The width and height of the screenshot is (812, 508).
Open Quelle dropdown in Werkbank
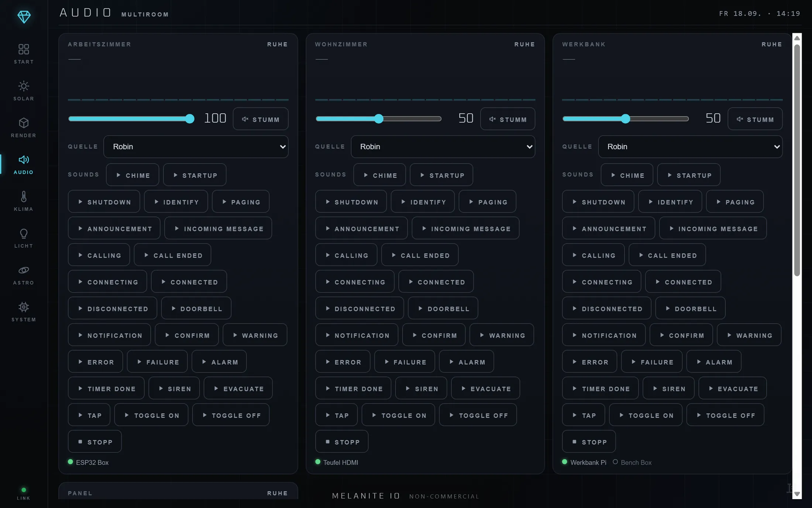coord(690,147)
